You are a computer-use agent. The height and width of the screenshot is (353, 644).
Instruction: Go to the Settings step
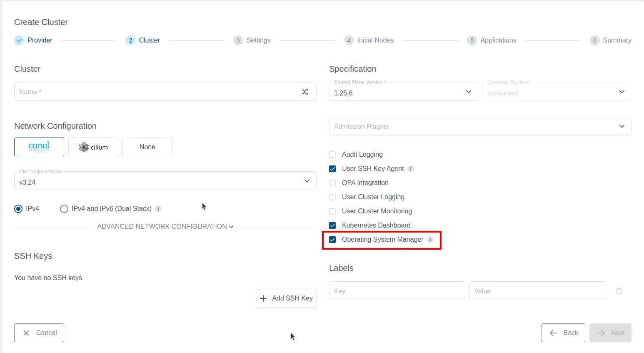click(x=252, y=40)
